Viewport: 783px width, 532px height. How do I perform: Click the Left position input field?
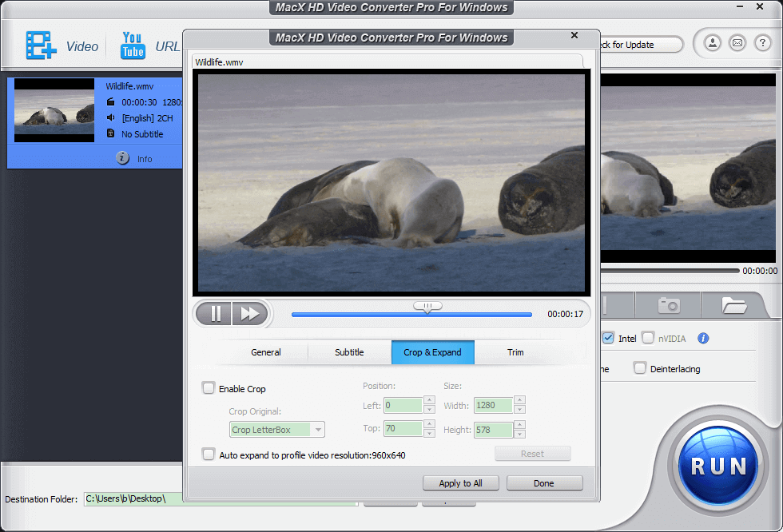click(x=403, y=405)
